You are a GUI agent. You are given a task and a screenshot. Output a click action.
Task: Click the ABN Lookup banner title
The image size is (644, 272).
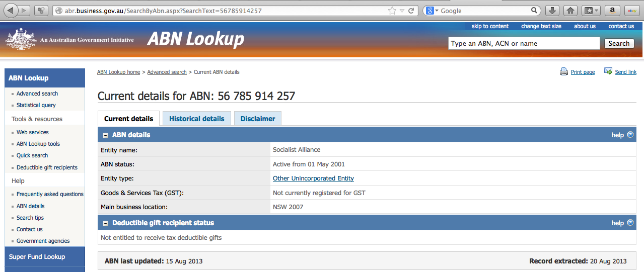(x=195, y=39)
